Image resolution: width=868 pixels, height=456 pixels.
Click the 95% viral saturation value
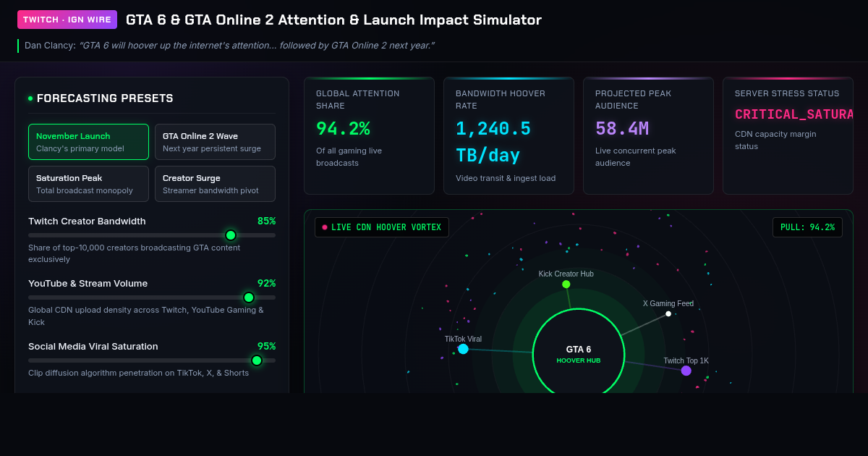266,346
